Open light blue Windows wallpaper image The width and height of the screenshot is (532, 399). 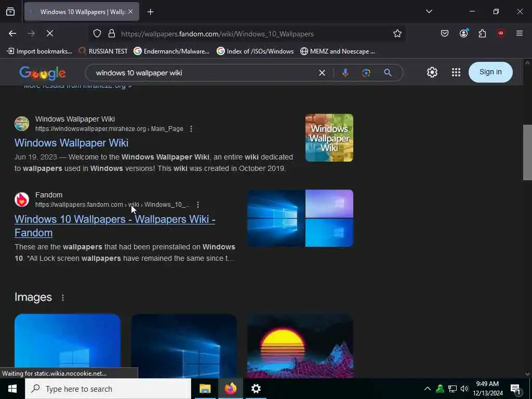[68, 345]
